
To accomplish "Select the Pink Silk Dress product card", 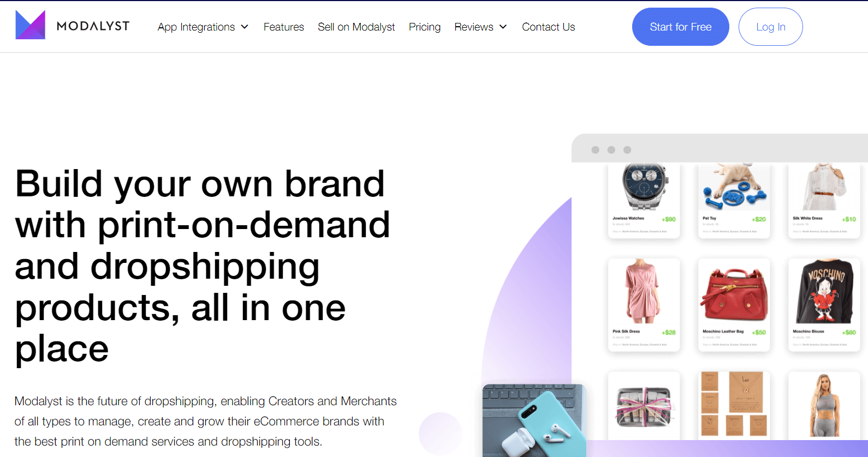I will pyautogui.click(x=644, y=305).
